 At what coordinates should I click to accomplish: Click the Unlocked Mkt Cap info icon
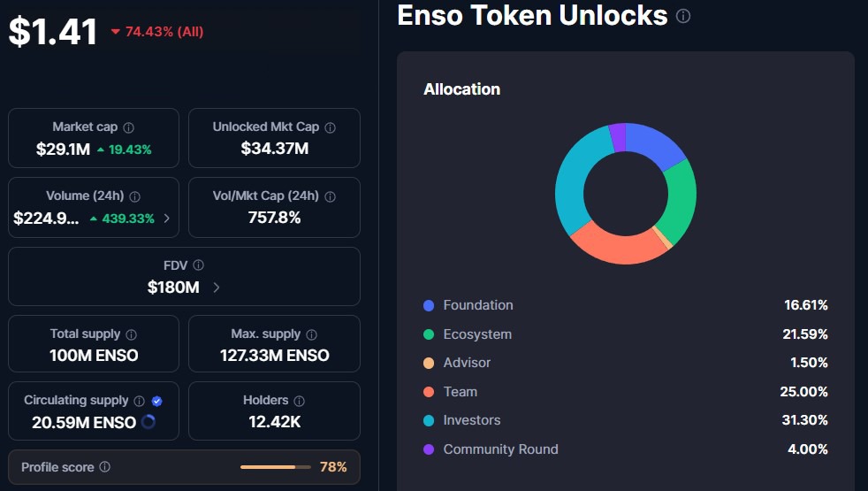point(331,127)
